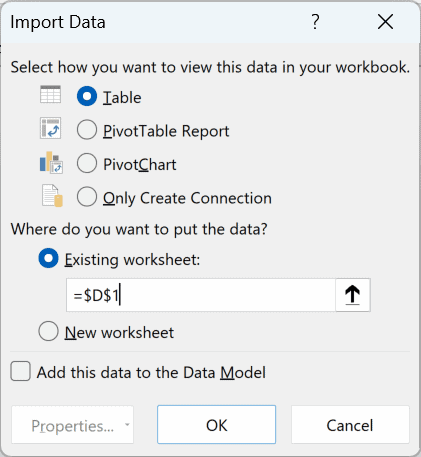Close the Import Data dialog

click(385, 22)
